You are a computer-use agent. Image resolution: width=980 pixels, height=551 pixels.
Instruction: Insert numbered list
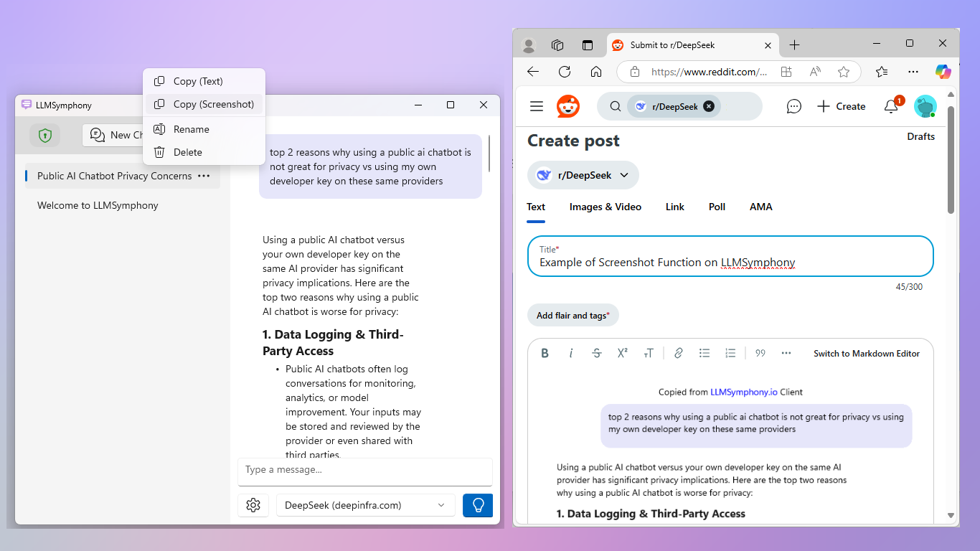tap(730, 353)
